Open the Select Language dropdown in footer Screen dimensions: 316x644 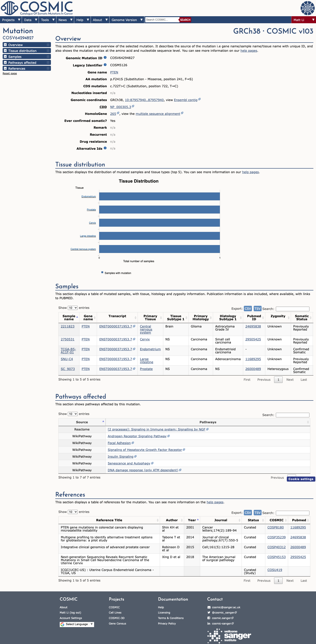[x=77, y=624]
